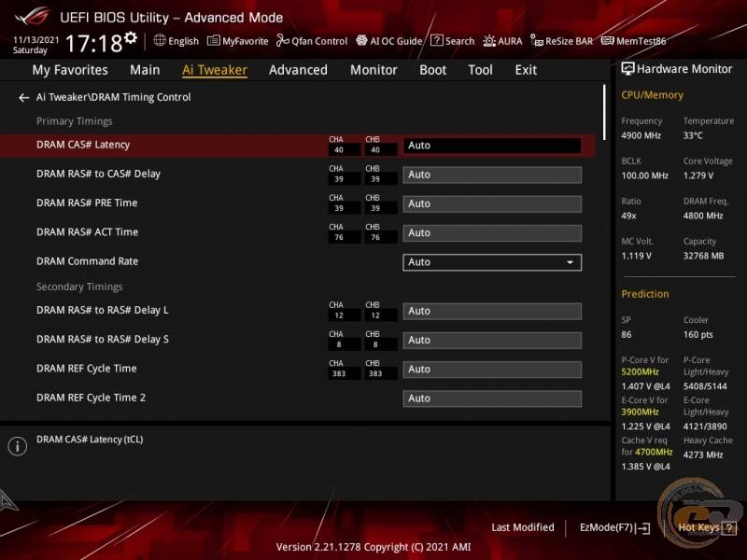
Task: Select DRAM RAS# to RAS# Delay L label
Action: click(x=103, y=310)
